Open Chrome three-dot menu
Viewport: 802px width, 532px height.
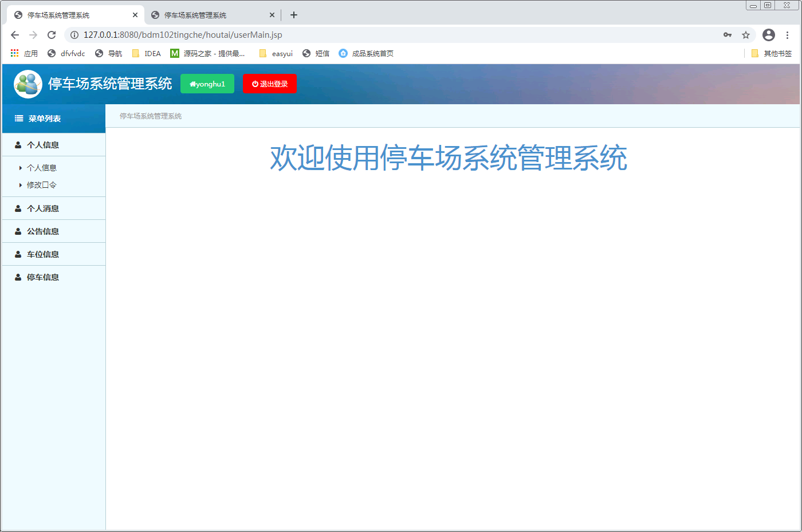pos(788,35)
